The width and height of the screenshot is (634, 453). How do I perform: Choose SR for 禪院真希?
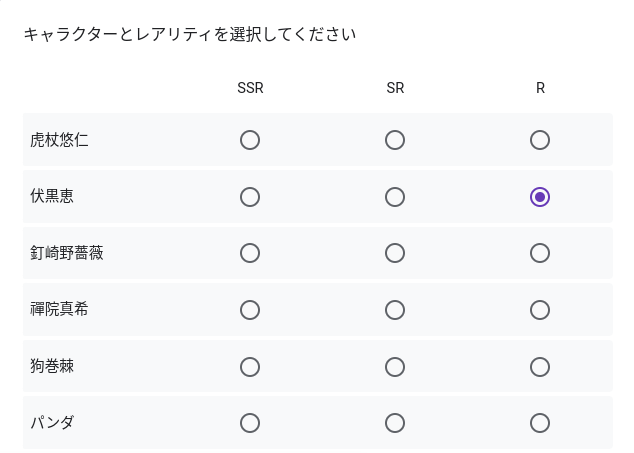395,310
